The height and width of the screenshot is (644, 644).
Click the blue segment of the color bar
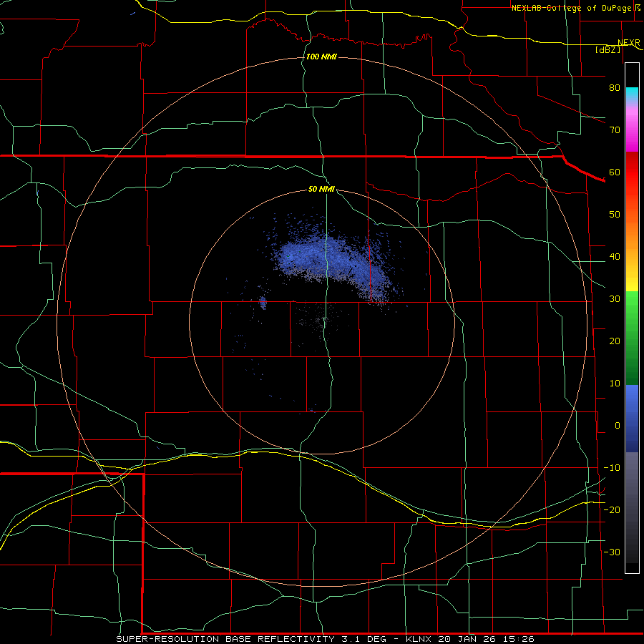(632, 419)
